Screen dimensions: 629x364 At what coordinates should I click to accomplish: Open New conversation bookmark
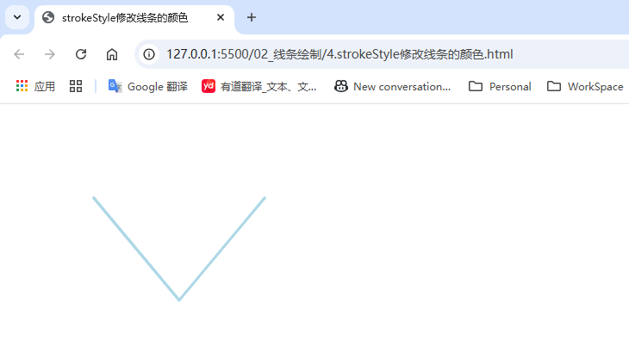[393, 87]
